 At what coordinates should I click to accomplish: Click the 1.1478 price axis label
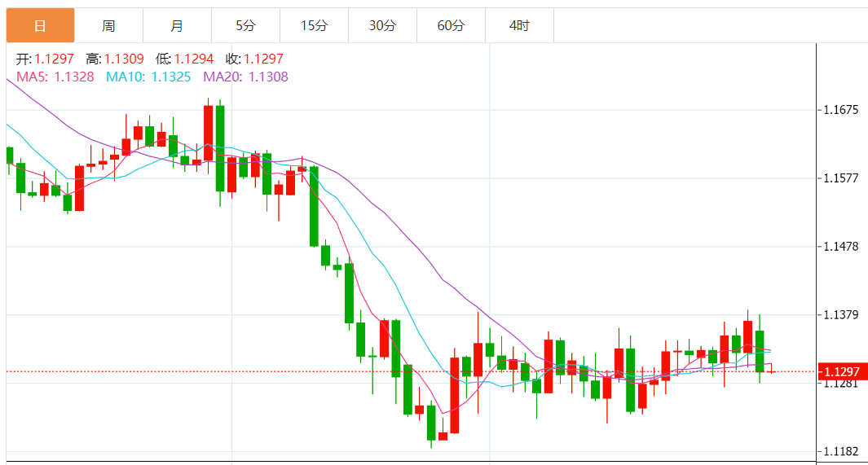pos(842,246)
